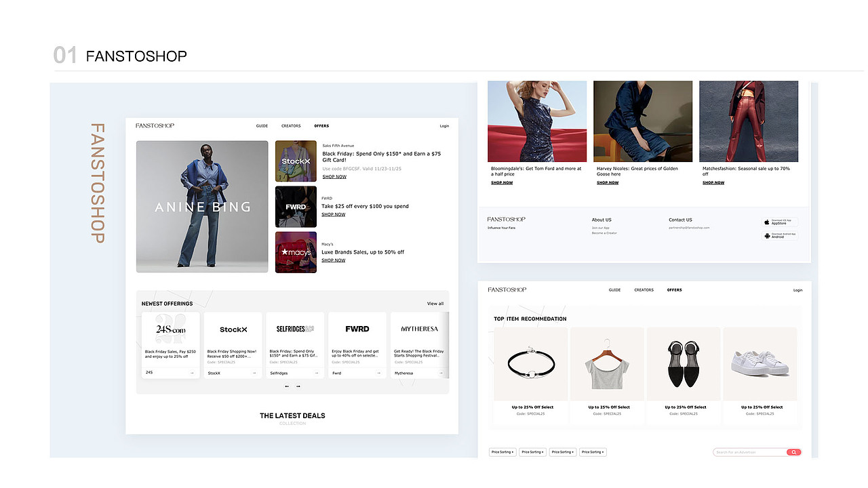The image size is (868, 488).
Task: Click SHOP NOW under the Bloomingdale's Tom Ford deal
Action: click(502, 183)
